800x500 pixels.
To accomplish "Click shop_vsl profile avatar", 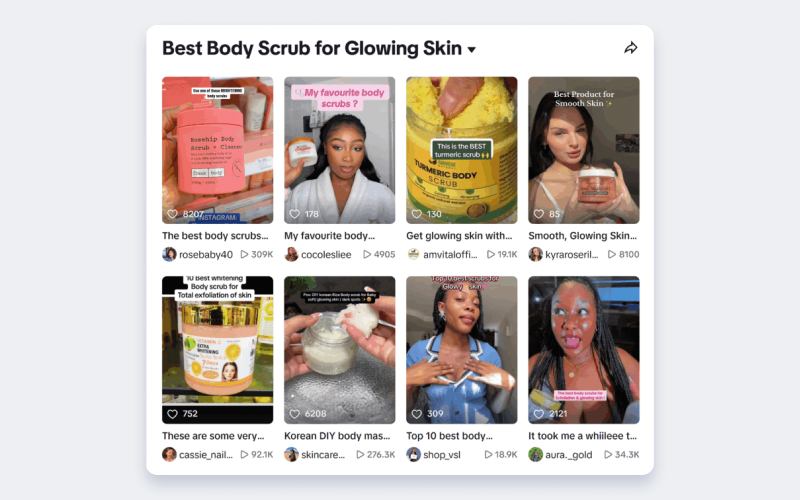I will click(x=413, y=454).
